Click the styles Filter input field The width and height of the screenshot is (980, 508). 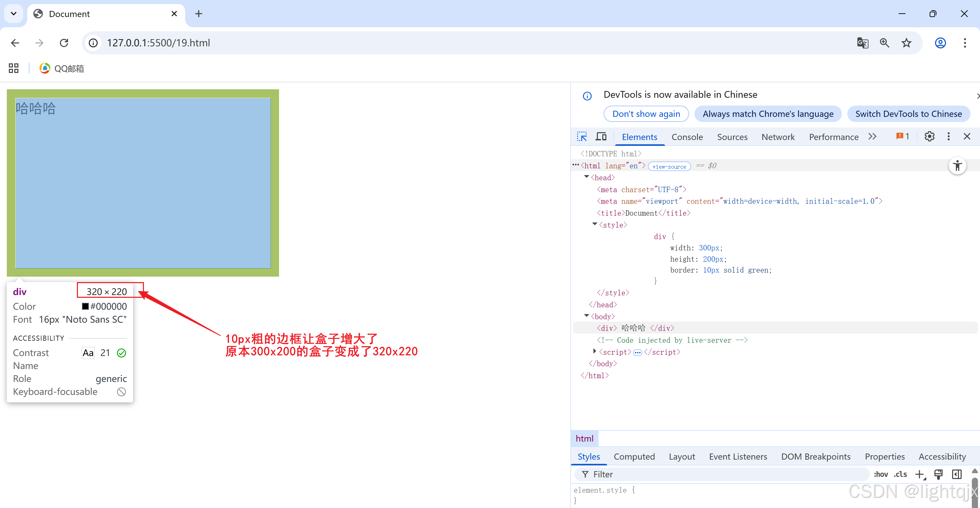(723, 474)
